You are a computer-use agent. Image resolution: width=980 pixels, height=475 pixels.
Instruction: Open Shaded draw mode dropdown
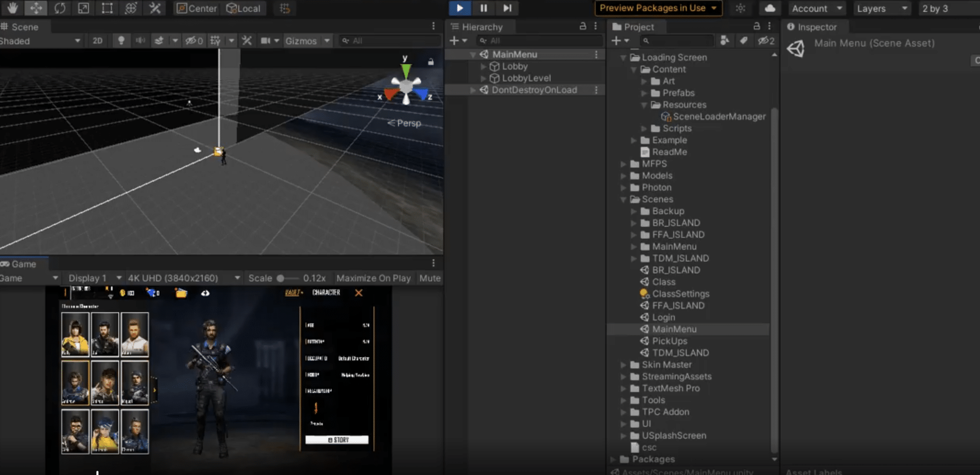point(40,41)
